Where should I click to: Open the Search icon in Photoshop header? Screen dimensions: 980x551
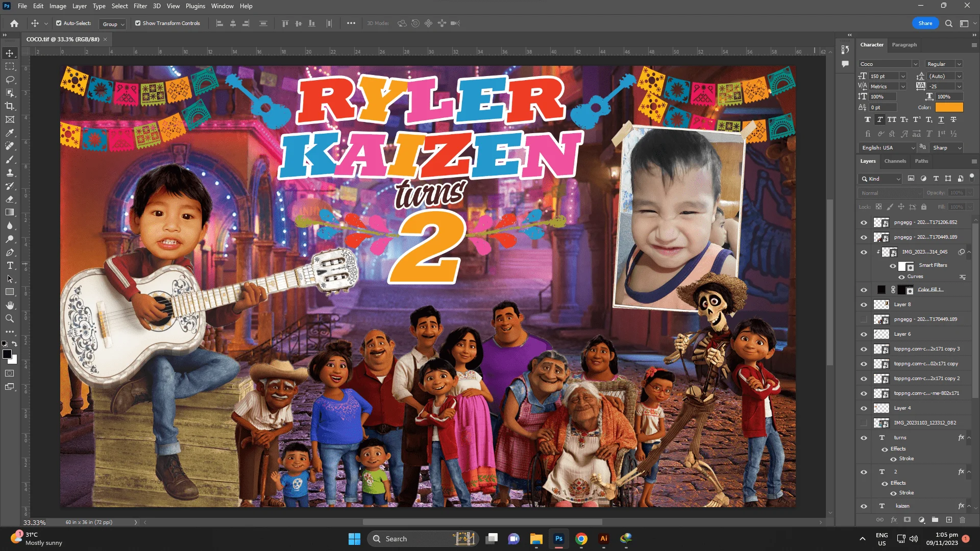coord(949,23)
